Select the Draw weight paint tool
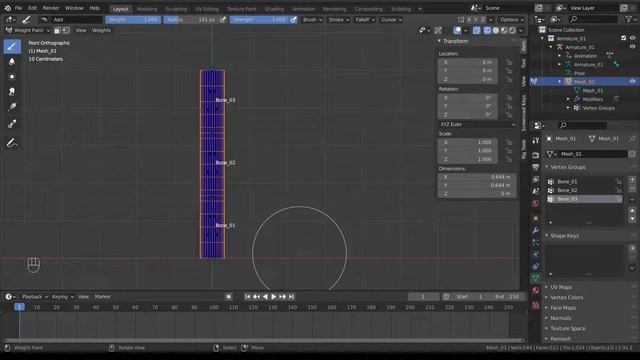This screenshot has height=360, width=640. (12, 46)
